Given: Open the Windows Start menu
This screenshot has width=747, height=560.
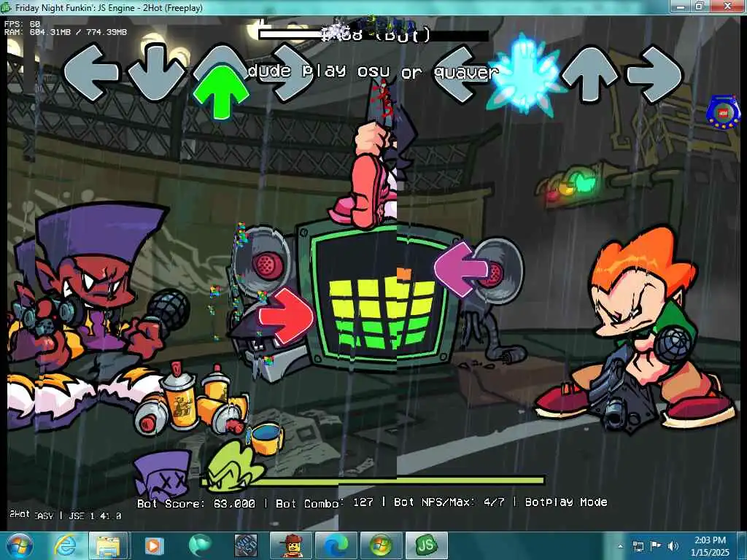Looking at the screenshot, I should 20,545.
